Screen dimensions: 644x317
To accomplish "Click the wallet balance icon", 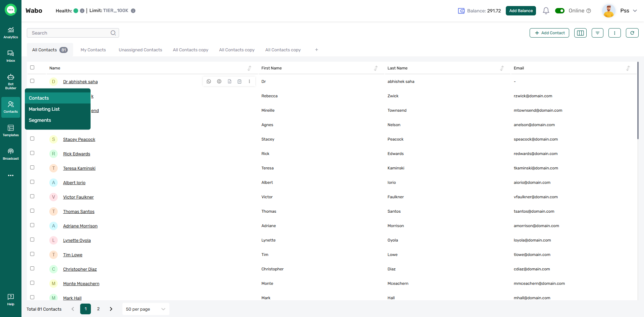I will coord(461,11).
